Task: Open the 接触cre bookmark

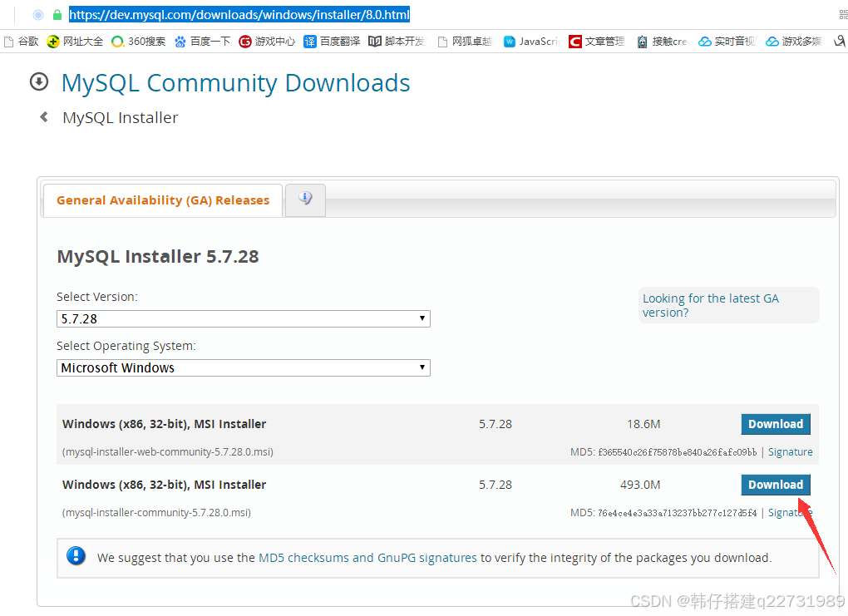Action: pos(662,42)
